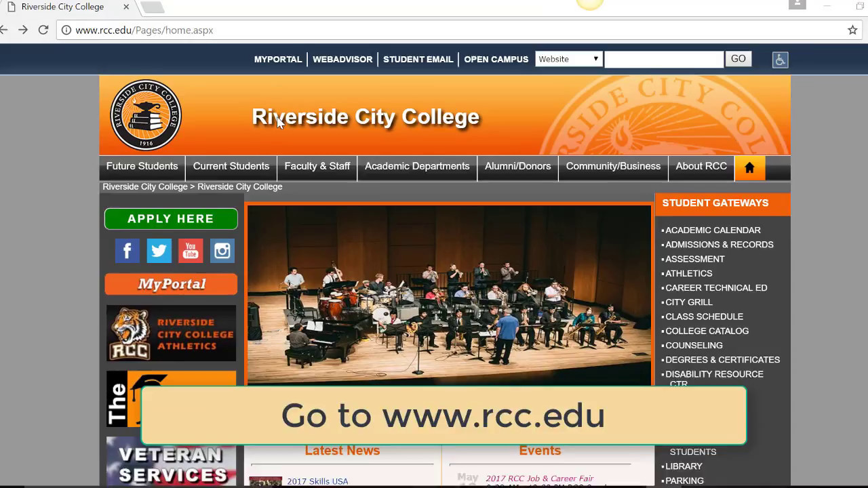
Task: Open ATHLETICS gateway link
Action: [x=689, y=273]
